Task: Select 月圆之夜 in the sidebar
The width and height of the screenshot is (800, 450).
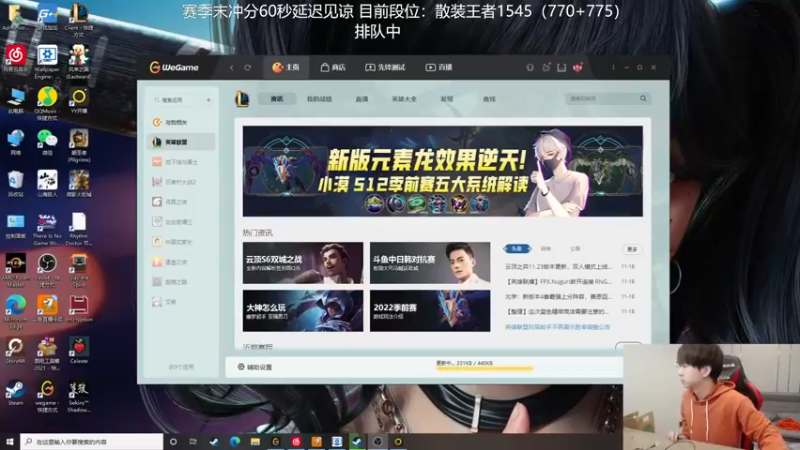Action: coord(170,202)
